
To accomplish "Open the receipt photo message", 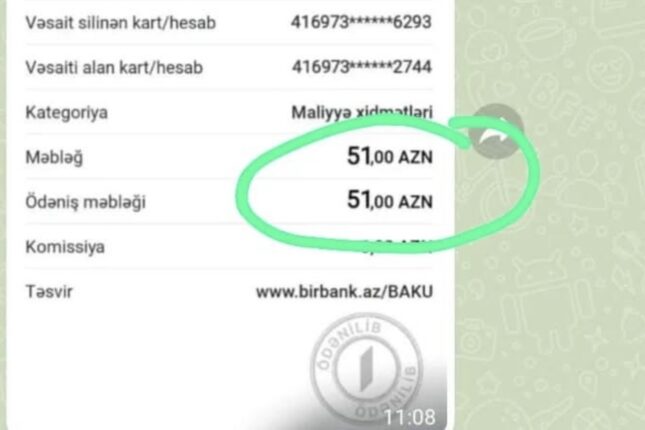I will pyautogui.click(x=230, y=214).
